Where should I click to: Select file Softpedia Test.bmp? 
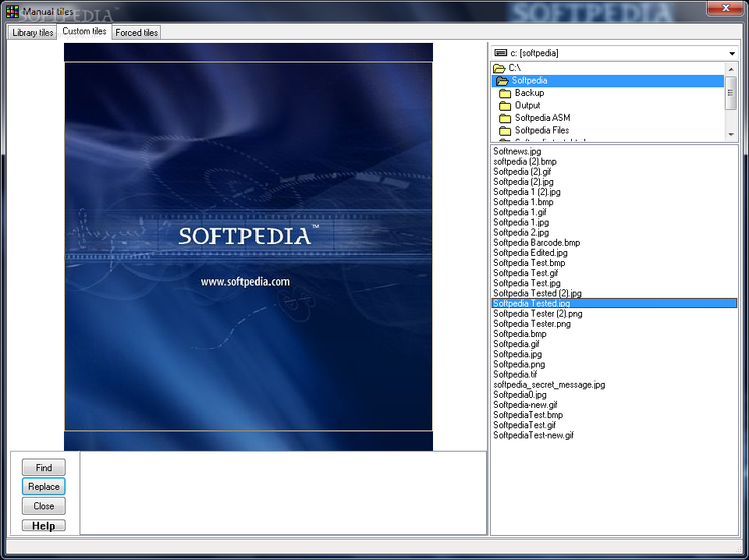pos(529,263)
